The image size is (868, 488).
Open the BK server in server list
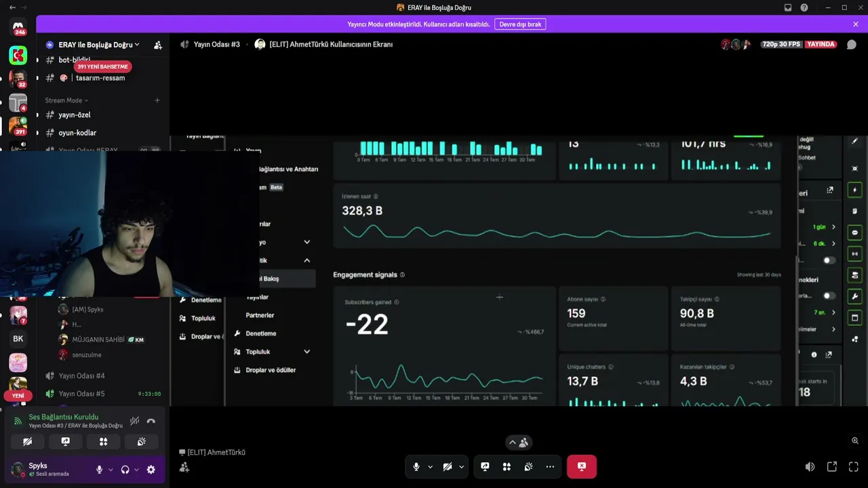point(18,339)
